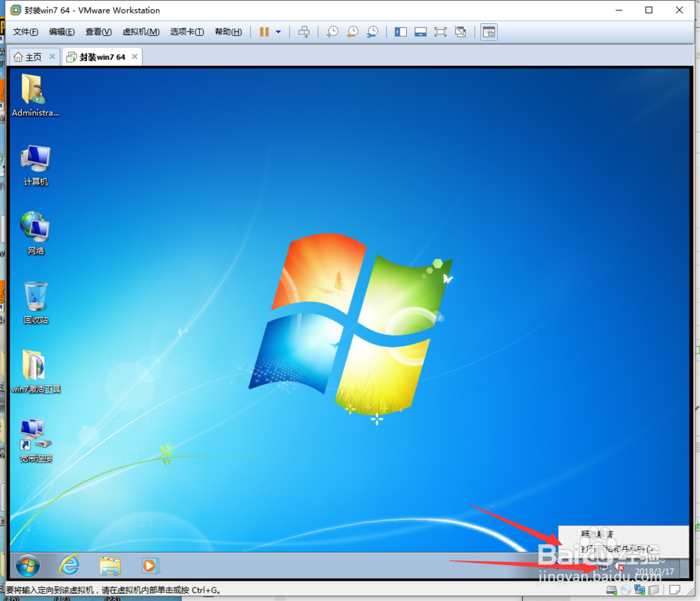Open the 选项卡(T) menu

(187, 32)
